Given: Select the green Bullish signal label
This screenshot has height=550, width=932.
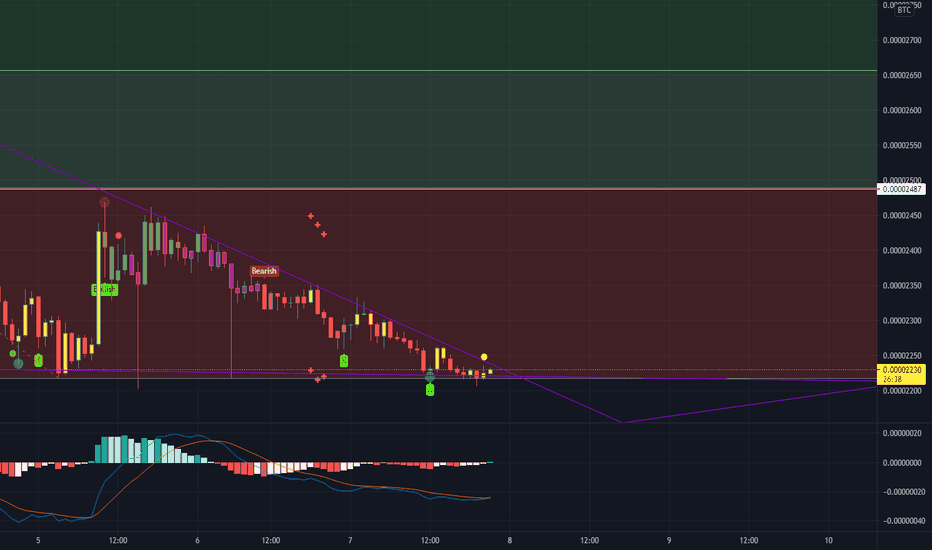Looking at the screenshot, I should (x=105, y=290).
